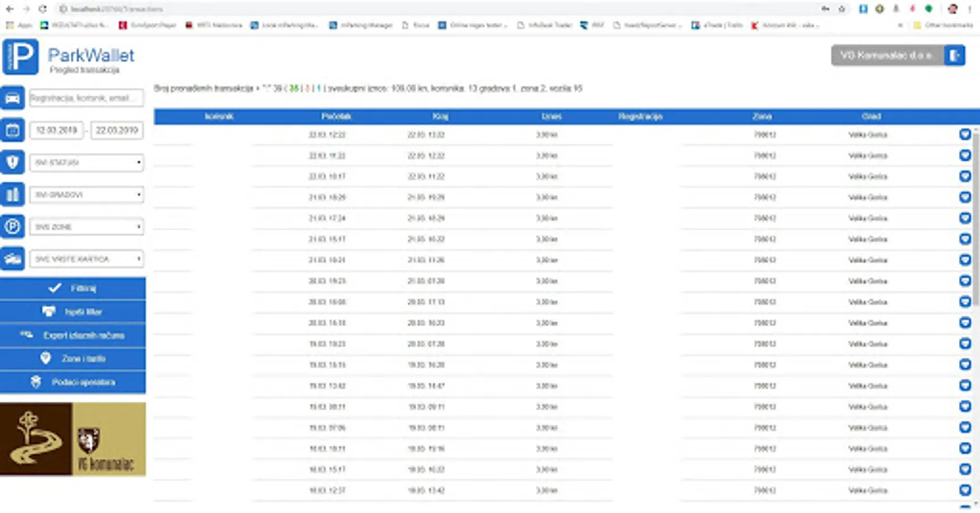The height and width of the screenshot is (513, 980).
Task: Sort by the Korisnik column header
Action: click(219, 116)
